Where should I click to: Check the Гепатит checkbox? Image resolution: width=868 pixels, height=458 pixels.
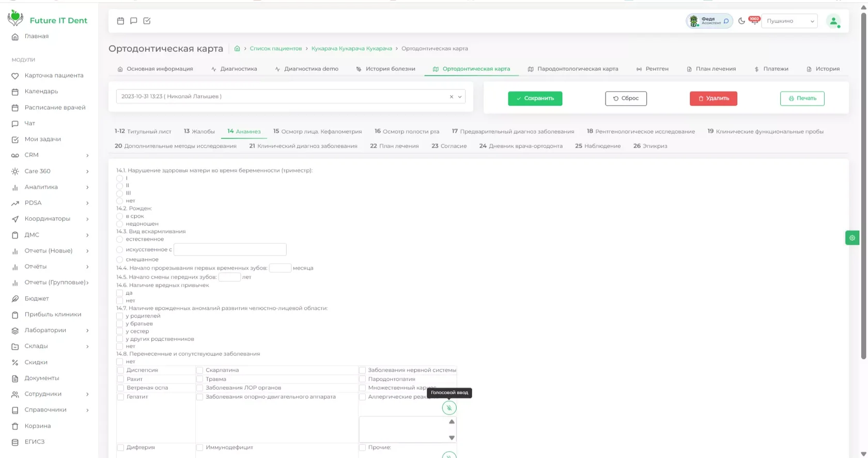coord(120,397)
